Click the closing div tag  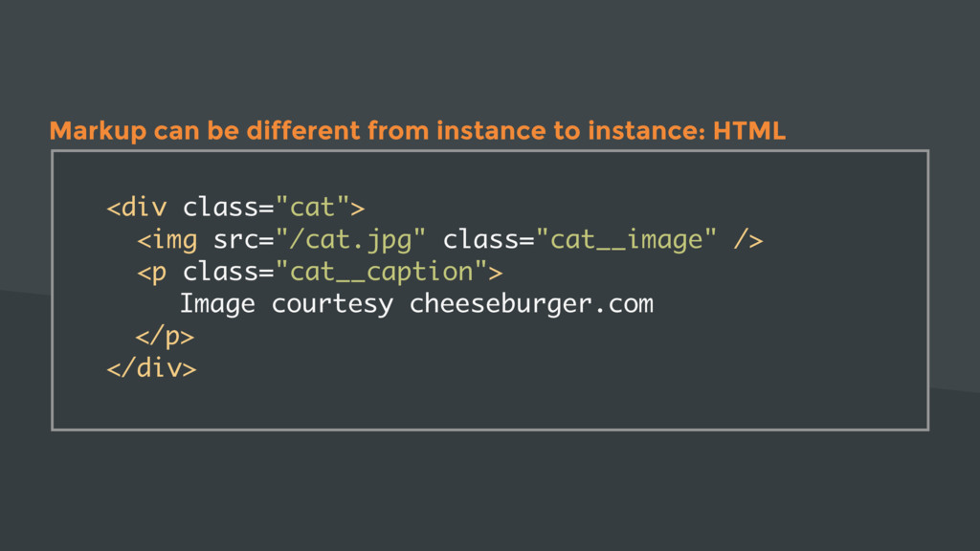[x=151, y=368]
